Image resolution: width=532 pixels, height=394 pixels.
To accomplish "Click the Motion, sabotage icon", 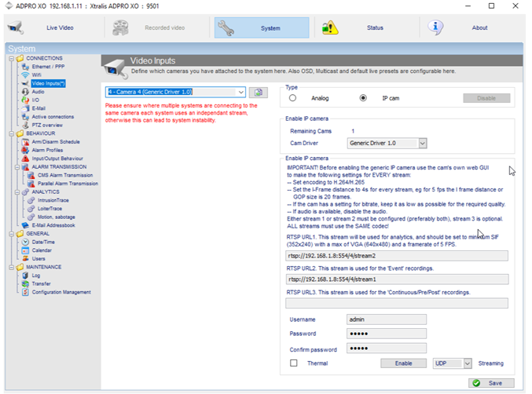I will pos(31,217).
